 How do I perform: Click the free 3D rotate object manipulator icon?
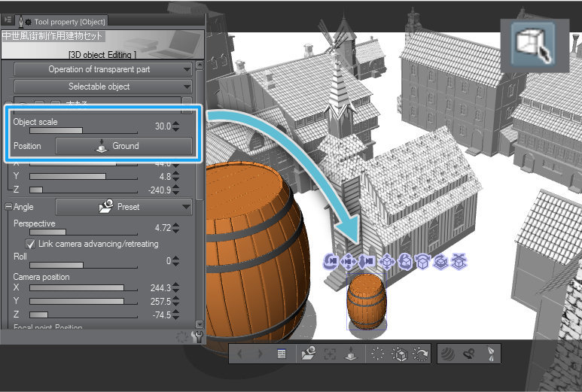[405, 261]
